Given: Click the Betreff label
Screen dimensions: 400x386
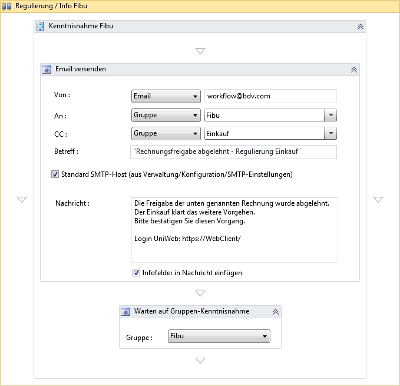Looking at the screenshot, I should [66, 151].
